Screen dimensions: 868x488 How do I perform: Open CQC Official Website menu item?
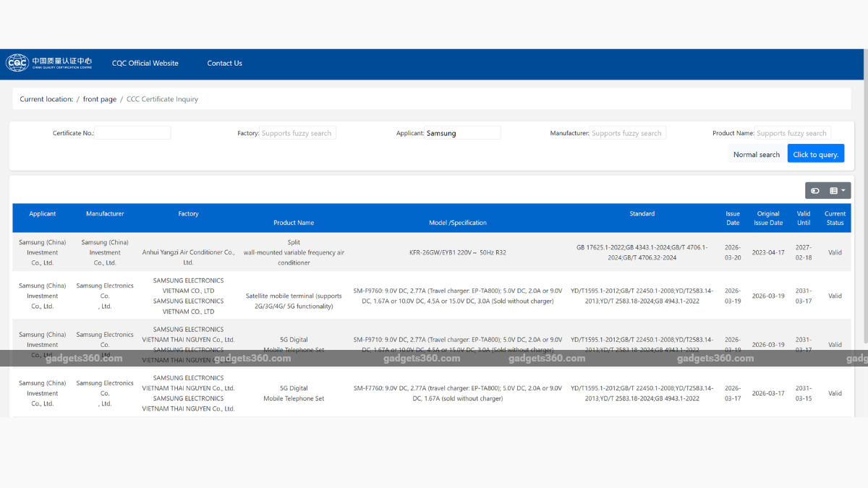[x=145, y=64]
